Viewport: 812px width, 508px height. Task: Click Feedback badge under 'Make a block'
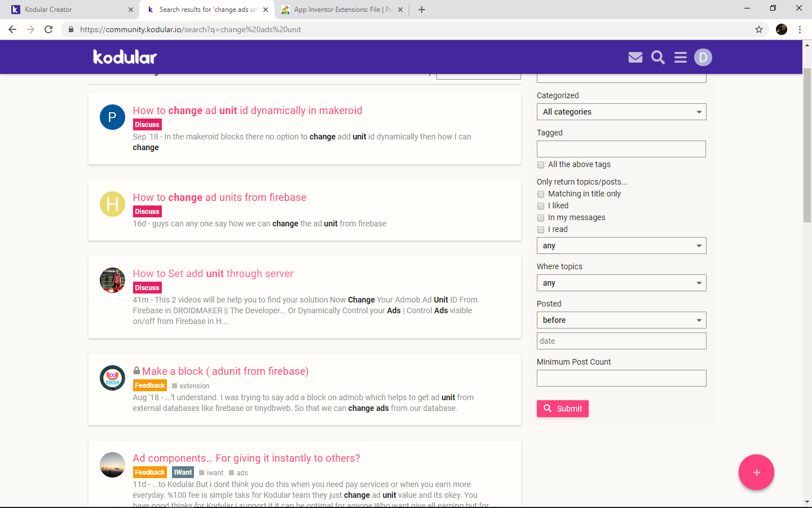coord(150,386)
